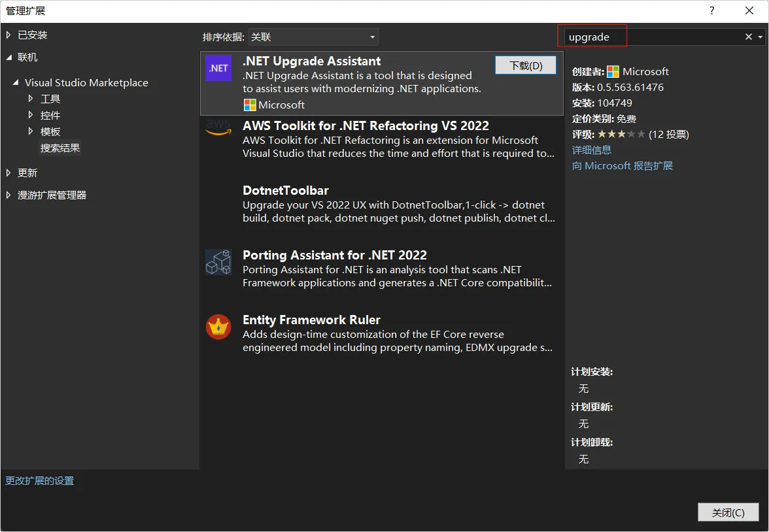
Task: Select the 联机 category
Action: [x=27, y=58]
